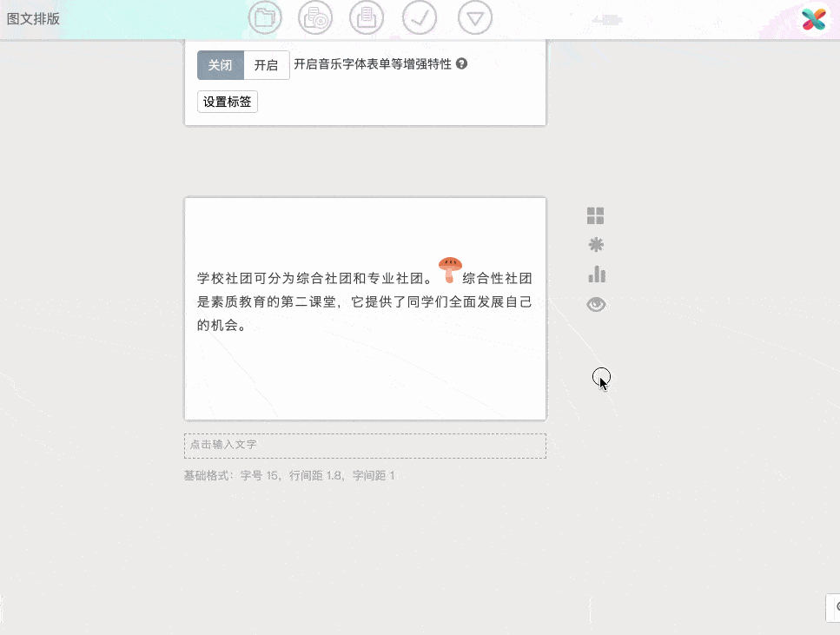Click the mushroom image in text

(450, 270)
